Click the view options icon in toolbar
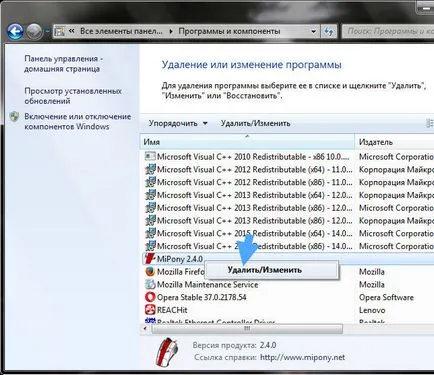This screenshot has width=434, height=375. [x=430, y=123]
